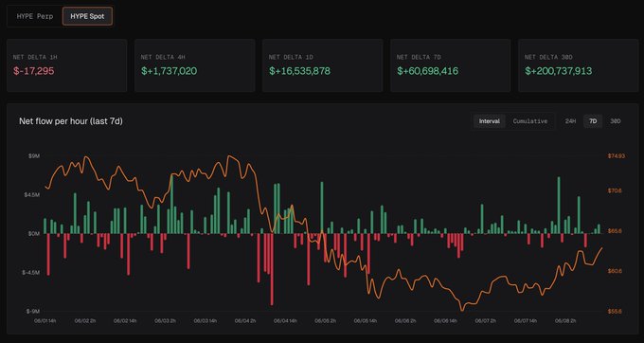Click the $-4.5M left axis label
644x343 pixels.
click(30, 272)
